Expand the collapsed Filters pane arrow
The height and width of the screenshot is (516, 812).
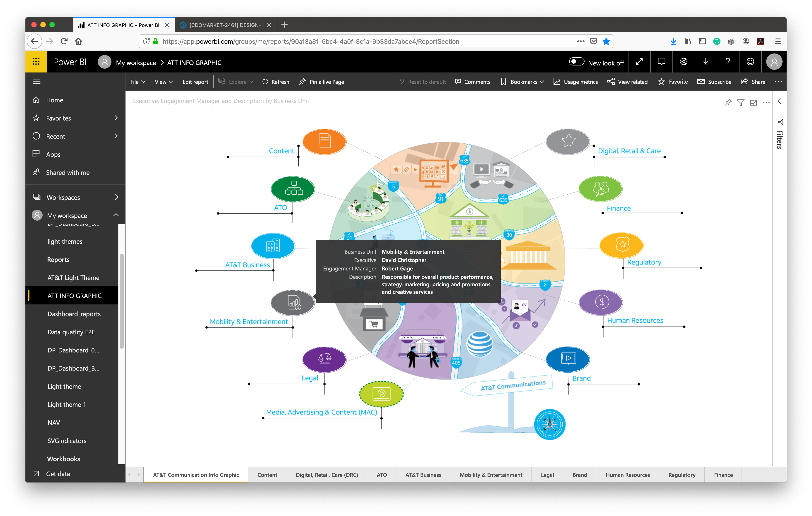coord(779,101)
